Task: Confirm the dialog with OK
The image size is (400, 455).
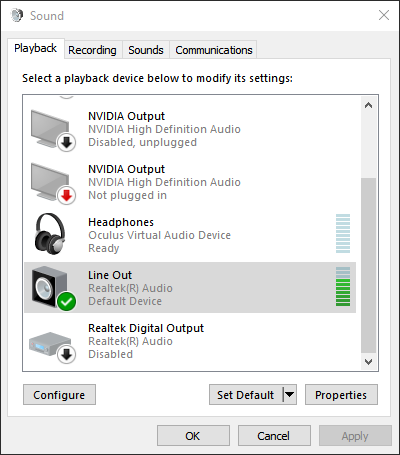Action: (x=193, y=436)
